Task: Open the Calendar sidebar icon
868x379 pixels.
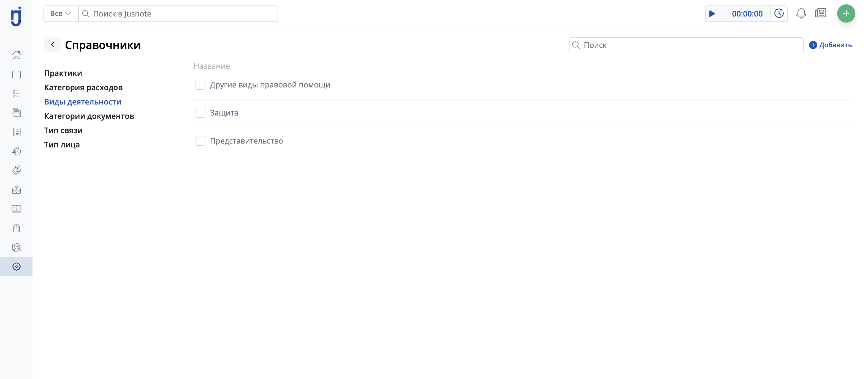Action: click(x=16, y=74)
